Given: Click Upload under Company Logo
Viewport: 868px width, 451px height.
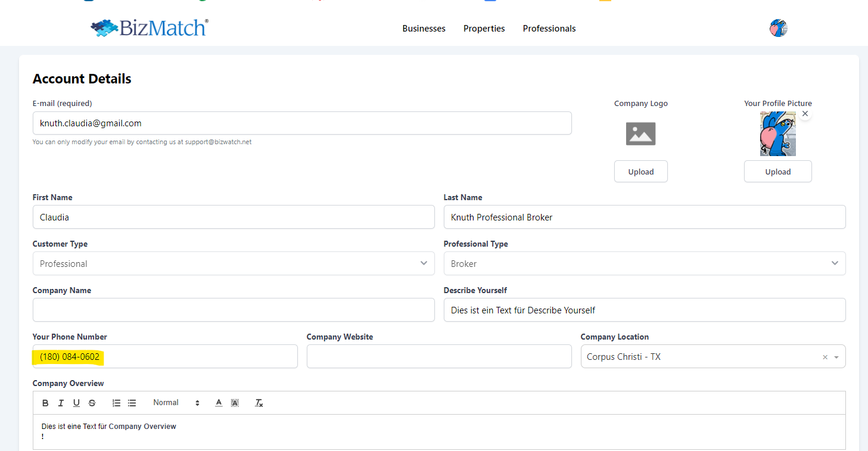Looking at the screenshot, I should (x=640, y=172).
